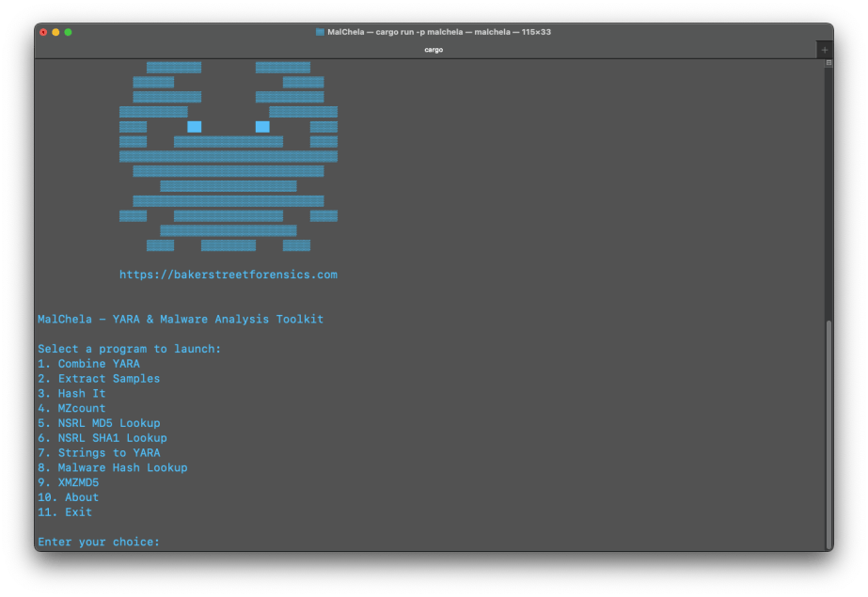This screenshot has height=597, width=868.
Task: Click the '6. NSRL SHA1 Lookup' line
Action: point(103,438)
